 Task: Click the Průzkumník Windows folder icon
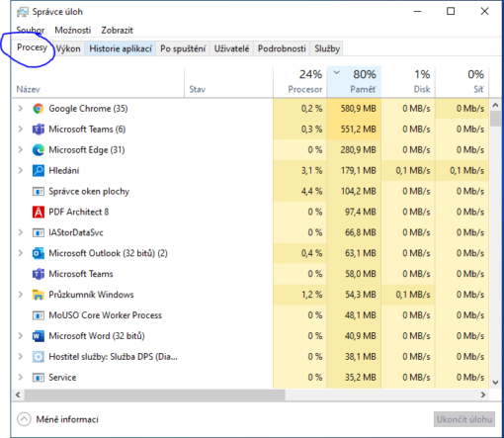(x=39, y=295)
